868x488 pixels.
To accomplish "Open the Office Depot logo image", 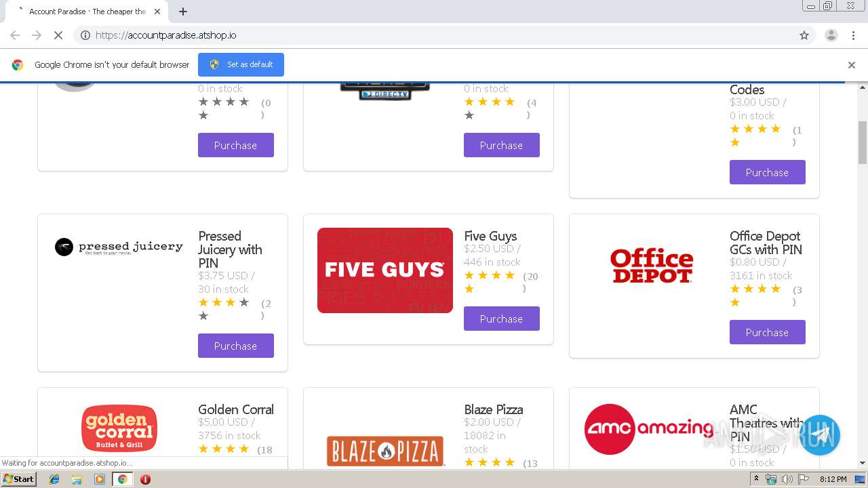I will (652, 265).
